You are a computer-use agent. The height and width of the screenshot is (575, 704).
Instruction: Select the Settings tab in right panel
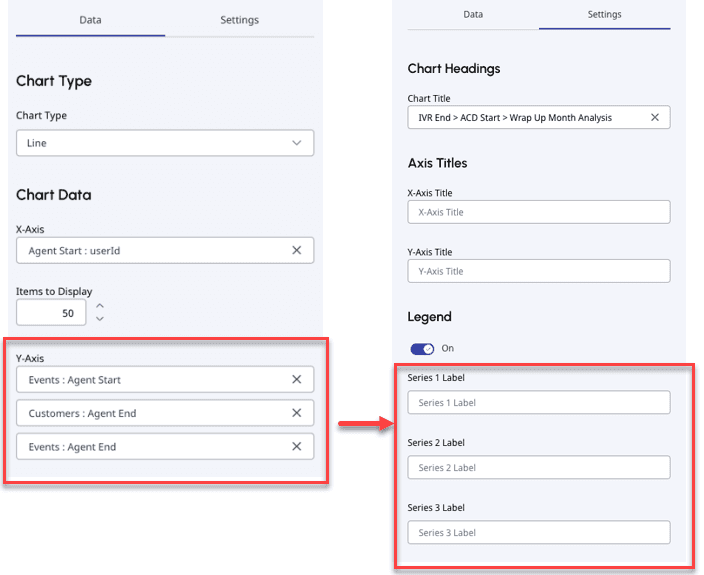(x=604, y=15)
